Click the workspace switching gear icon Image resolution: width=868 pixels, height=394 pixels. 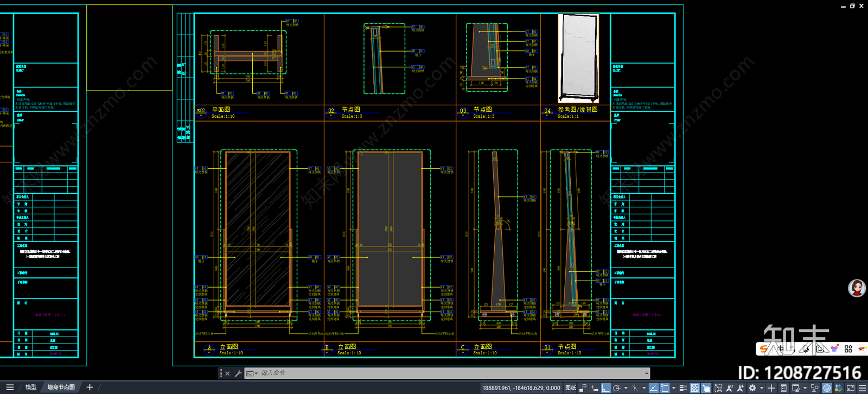point(752,388)
